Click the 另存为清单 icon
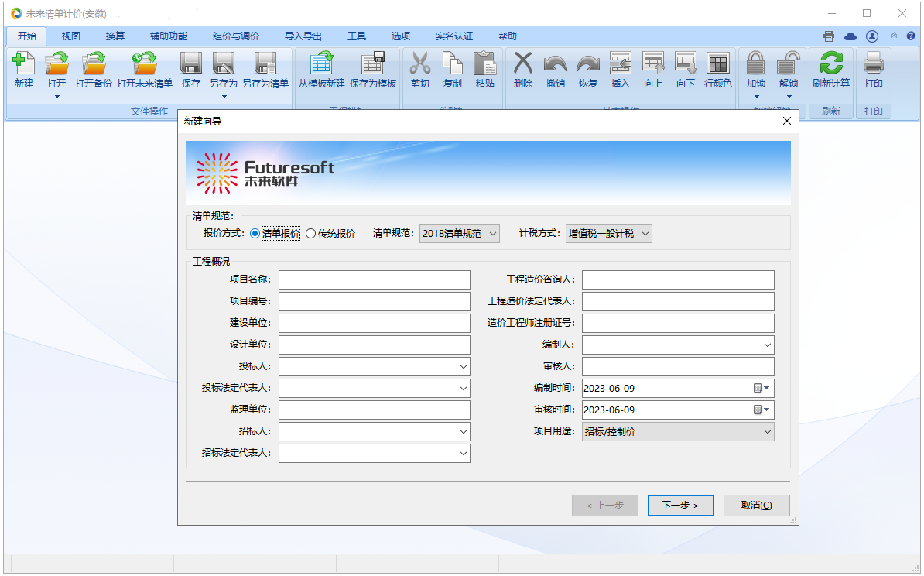 coord(265,63)
